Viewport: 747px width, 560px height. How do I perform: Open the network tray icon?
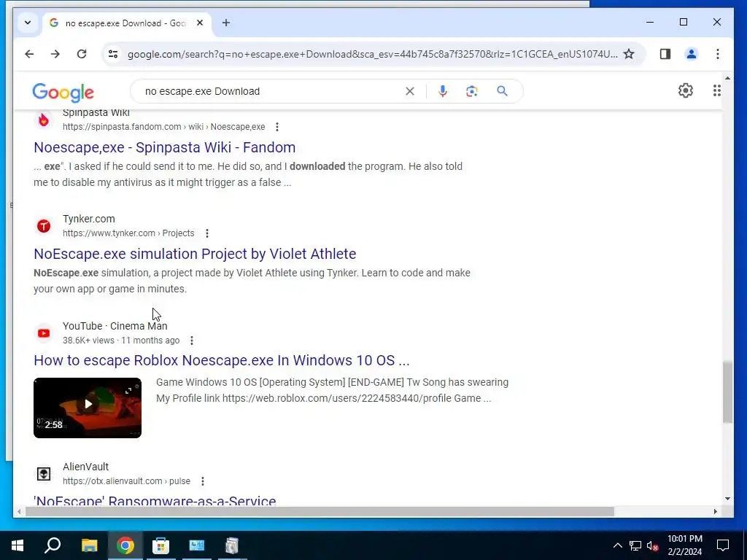click(635, 545)
